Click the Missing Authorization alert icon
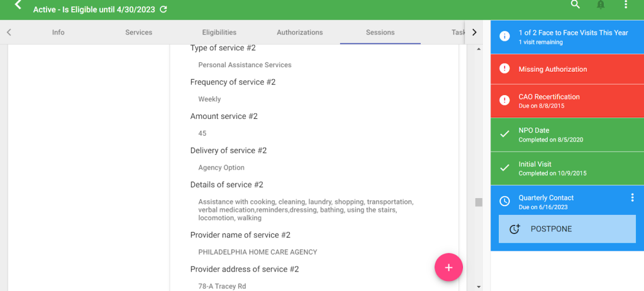 coord(504,69)
